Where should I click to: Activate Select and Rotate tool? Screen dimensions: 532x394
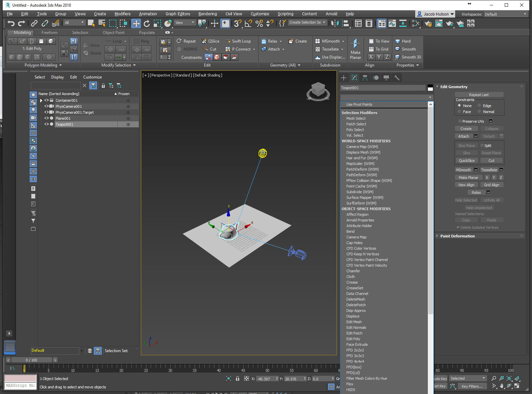[x=147, y=23]
